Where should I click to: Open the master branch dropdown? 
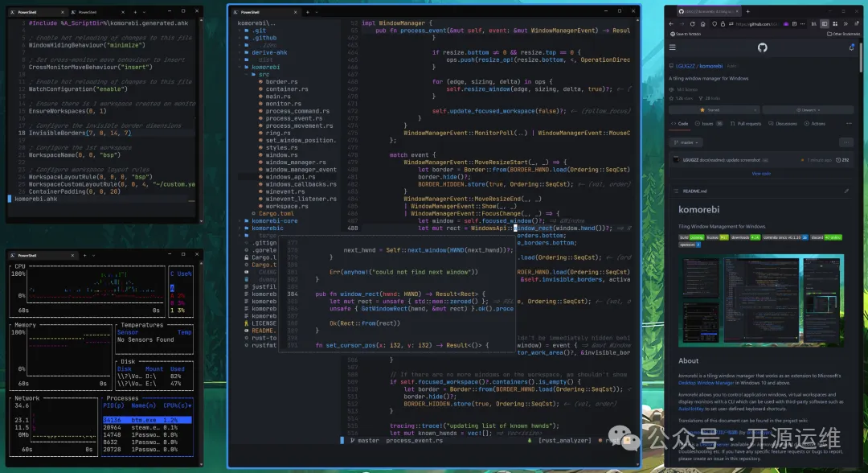pyautogui.click(x=686, y=142)
